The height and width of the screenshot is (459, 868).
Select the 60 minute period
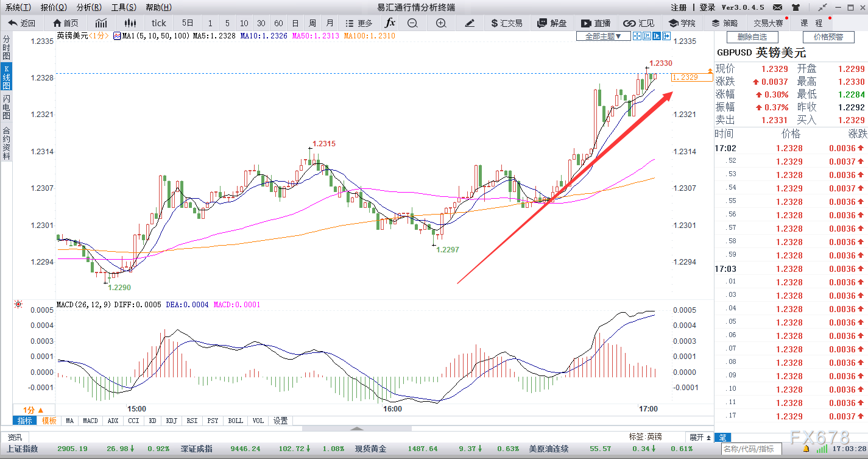click(278, 23)
